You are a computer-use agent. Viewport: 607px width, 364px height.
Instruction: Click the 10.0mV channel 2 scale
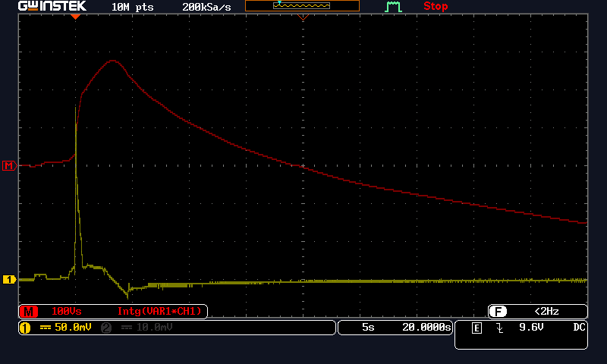point(154,328)
